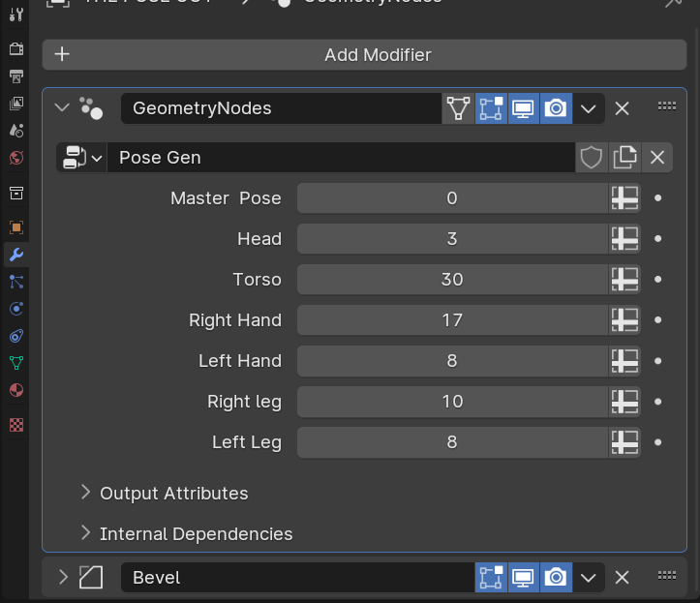This screenshot has width=700, height=603.
Task: Click the Master Pose value field
Action: tap(452, 198)
